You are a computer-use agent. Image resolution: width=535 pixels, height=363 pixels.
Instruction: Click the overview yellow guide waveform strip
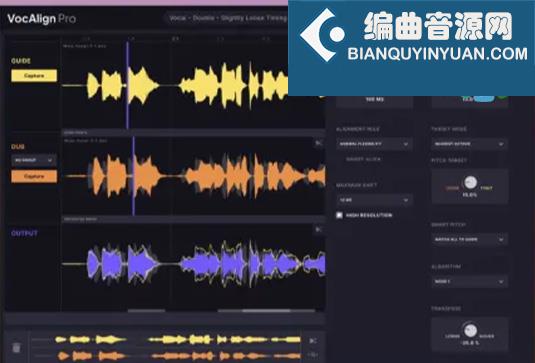(167, 339)
